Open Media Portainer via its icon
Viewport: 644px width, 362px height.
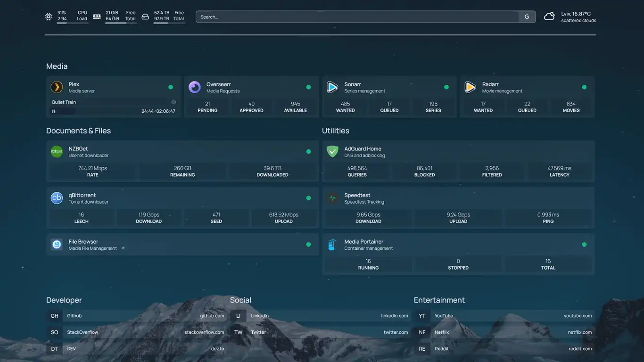click(332, 245)
